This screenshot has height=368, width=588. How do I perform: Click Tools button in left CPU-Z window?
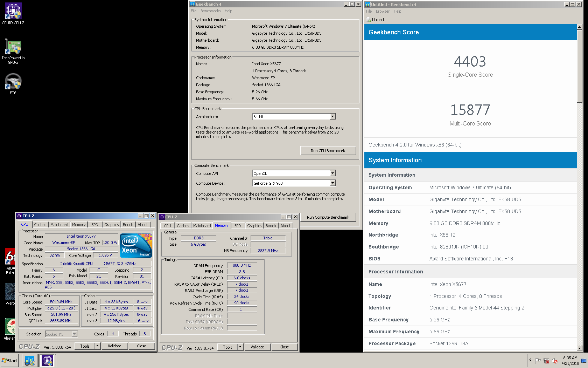(85, 346)
